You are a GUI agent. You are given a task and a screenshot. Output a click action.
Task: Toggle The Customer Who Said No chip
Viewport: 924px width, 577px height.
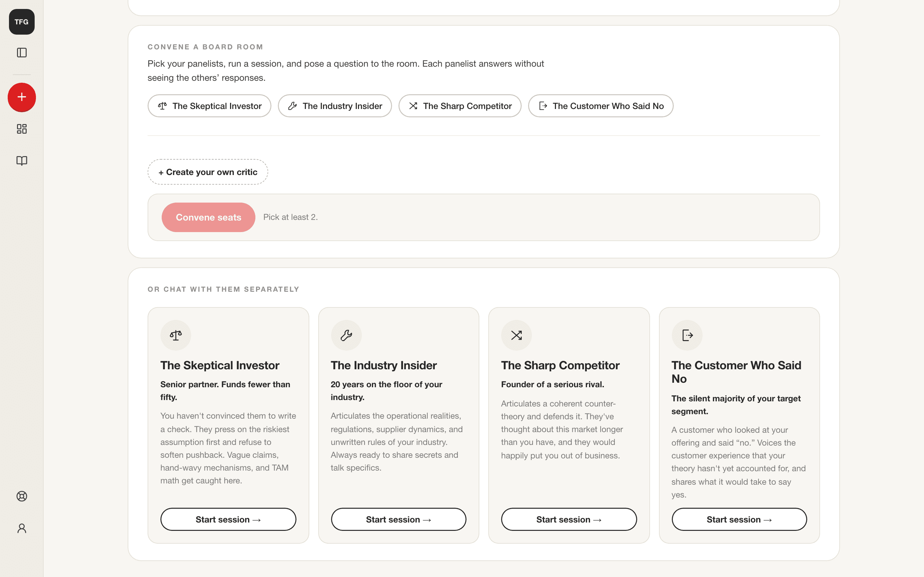pos(601,106)
